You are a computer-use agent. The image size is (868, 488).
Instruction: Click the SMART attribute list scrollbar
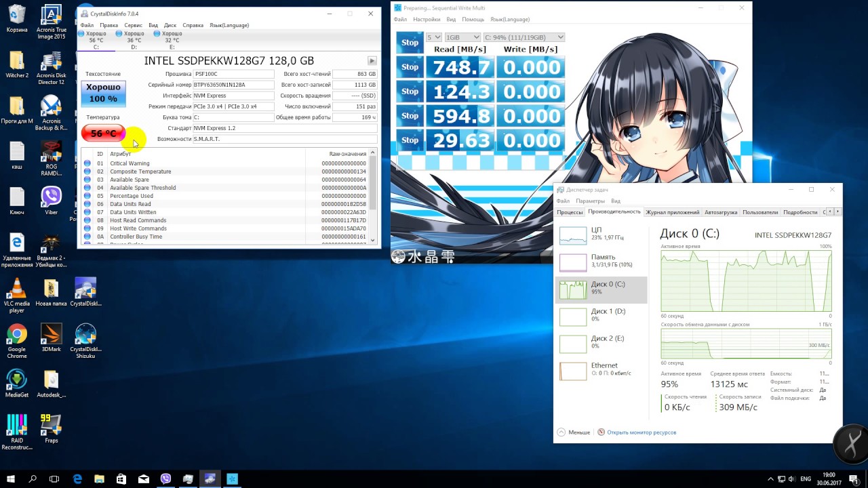372,197
